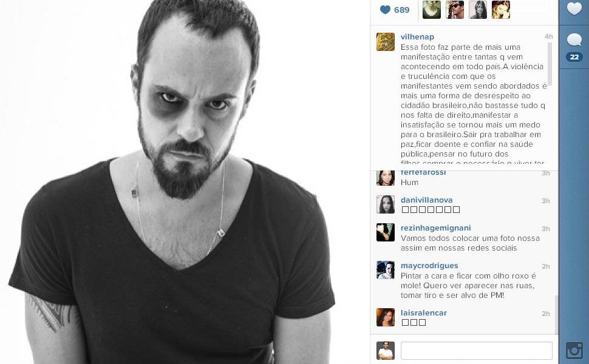Viewport: 589px width, 364px height.
Task: Open the vilhenap profile link
Action: pos(417,37)
